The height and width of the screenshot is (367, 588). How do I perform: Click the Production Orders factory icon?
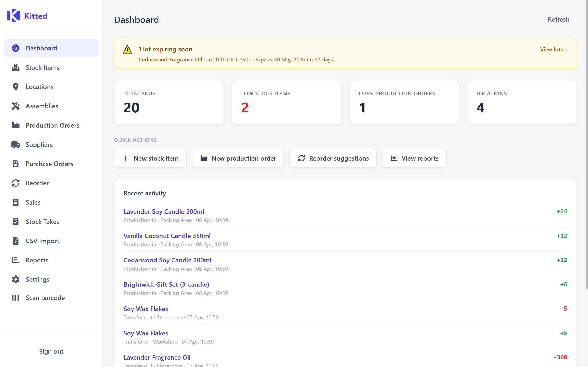point(16,125)
